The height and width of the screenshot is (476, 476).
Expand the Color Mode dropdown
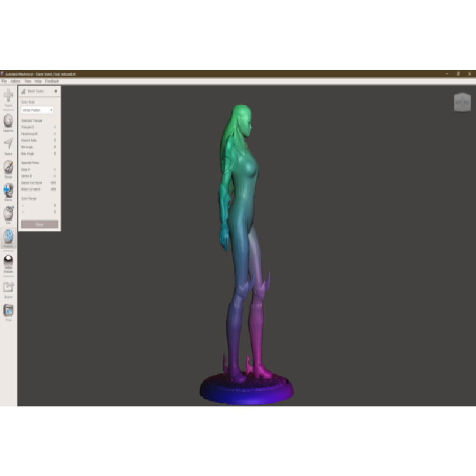37,110
